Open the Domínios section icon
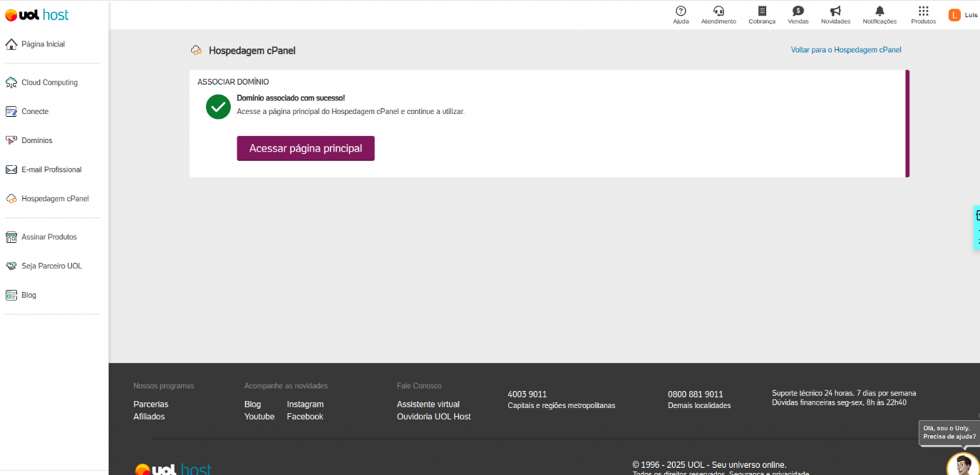Screen dimensions: 980x475 click(x=11, y=140)
